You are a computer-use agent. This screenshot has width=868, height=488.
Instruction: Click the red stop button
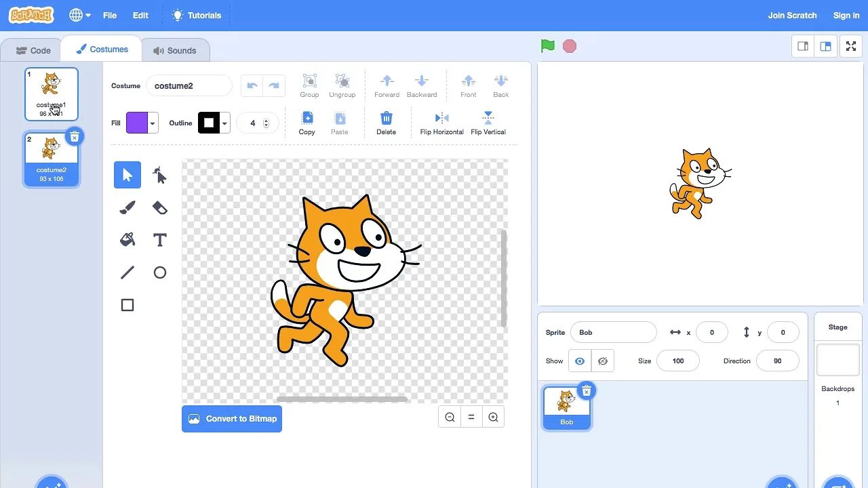point(570,46)
